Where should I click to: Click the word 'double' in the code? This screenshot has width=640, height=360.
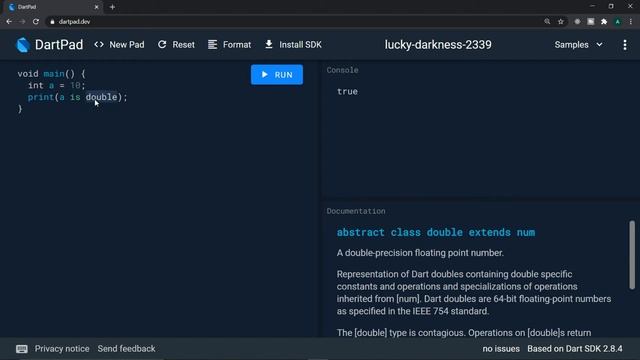click(101, 97)
